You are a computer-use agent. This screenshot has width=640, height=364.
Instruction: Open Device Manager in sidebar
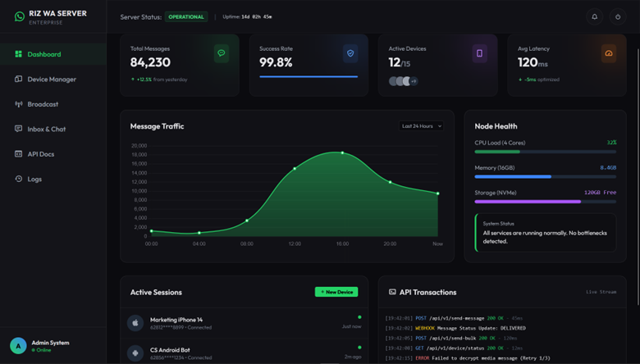(51, 80)
